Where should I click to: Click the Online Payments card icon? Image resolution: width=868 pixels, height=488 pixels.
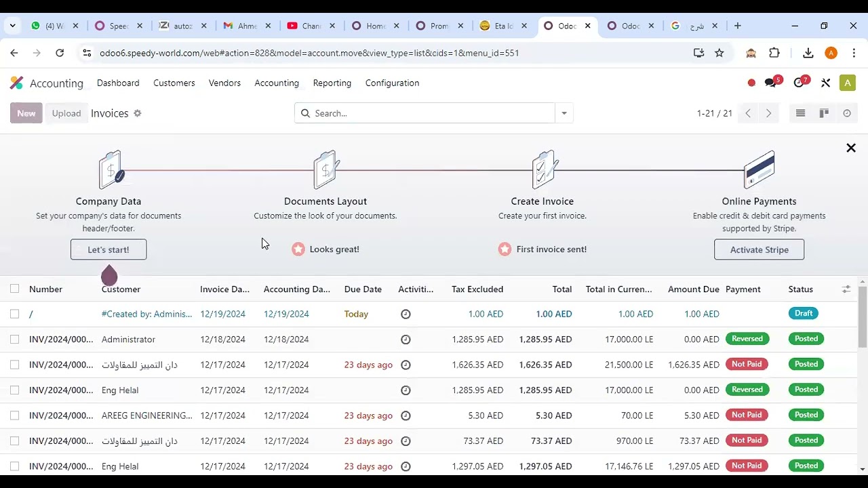759,169
